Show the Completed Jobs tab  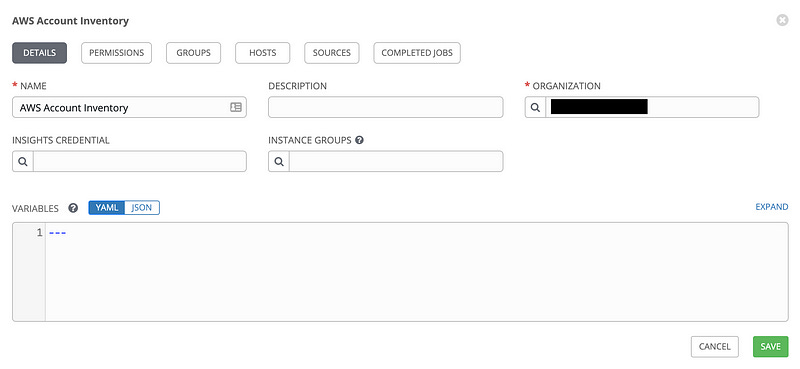tap(417, 53)
